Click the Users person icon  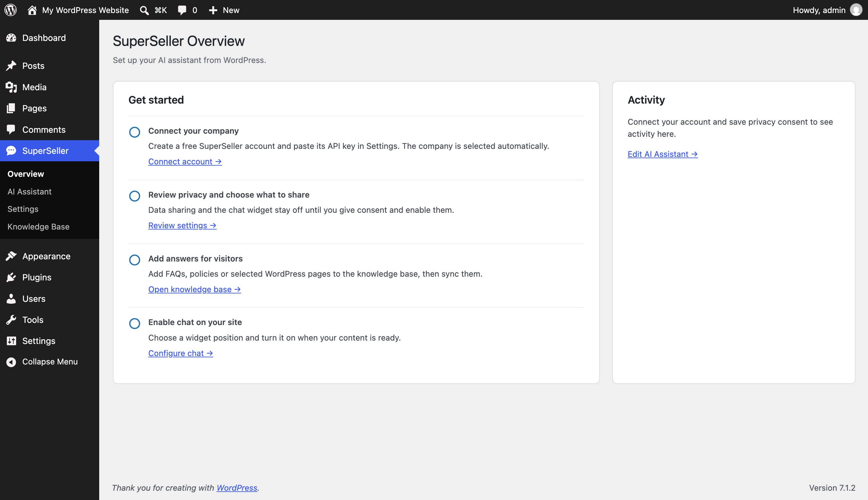point(11,299)
